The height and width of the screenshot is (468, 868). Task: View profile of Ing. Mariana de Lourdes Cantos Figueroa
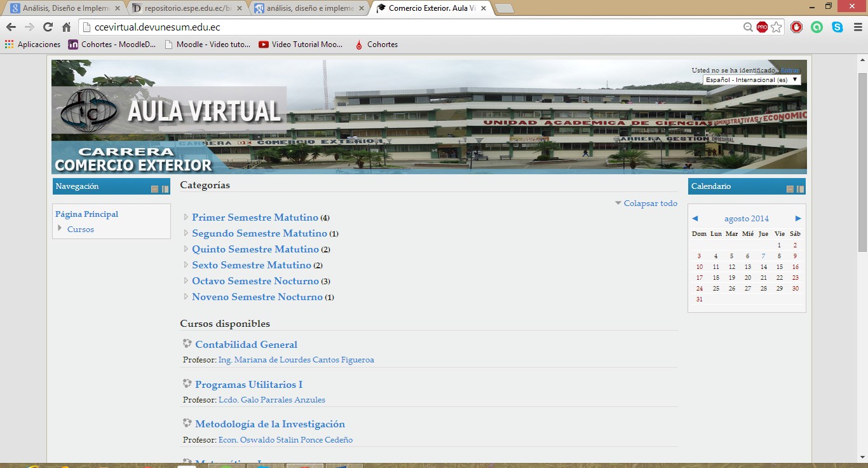[296, 360]
